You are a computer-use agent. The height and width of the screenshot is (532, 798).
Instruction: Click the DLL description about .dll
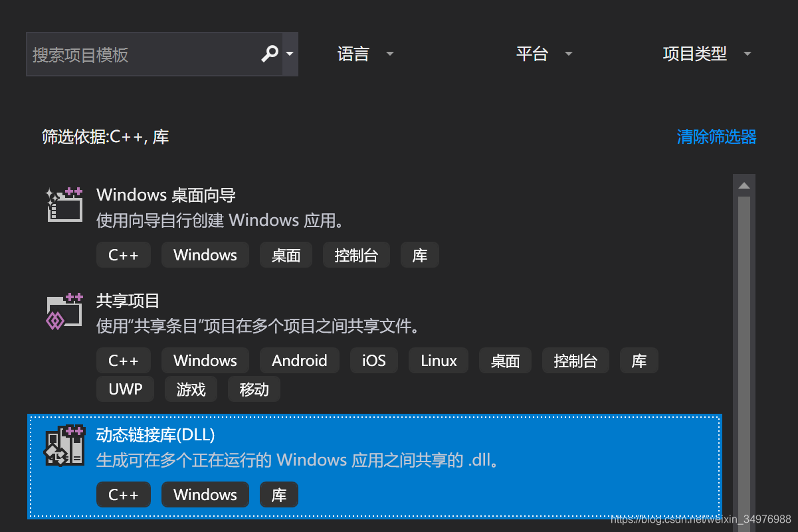298,460
